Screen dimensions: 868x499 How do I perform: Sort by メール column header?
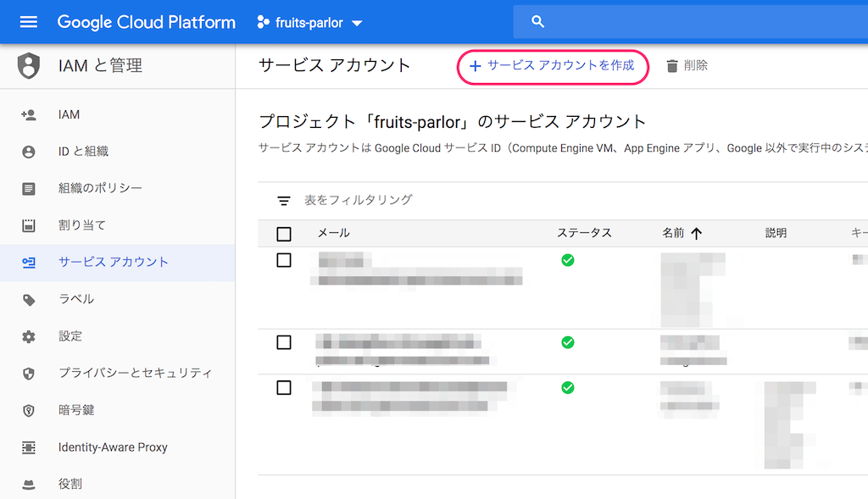click(x=333, y=233)
